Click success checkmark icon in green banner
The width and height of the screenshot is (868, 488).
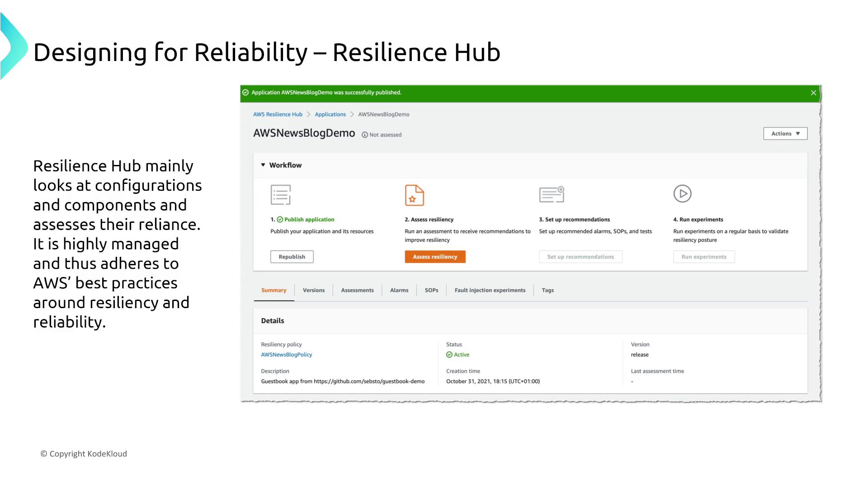click(245, 93)
